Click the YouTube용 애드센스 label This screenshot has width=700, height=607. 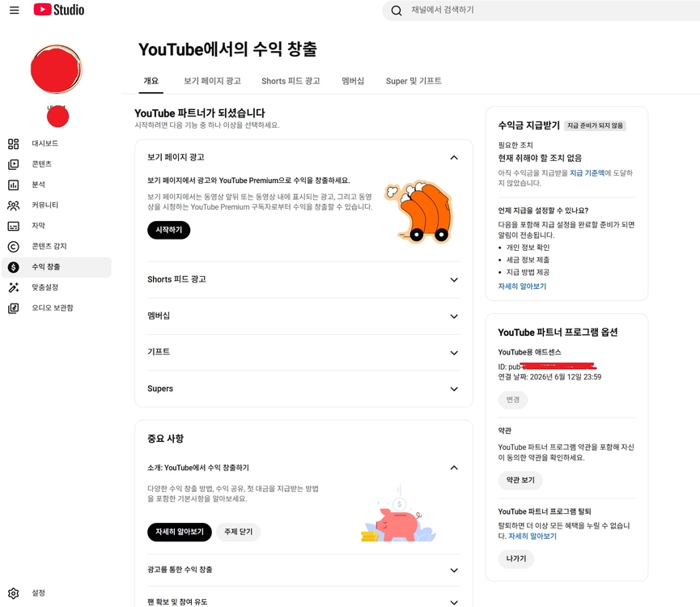(x=529, y=352)
